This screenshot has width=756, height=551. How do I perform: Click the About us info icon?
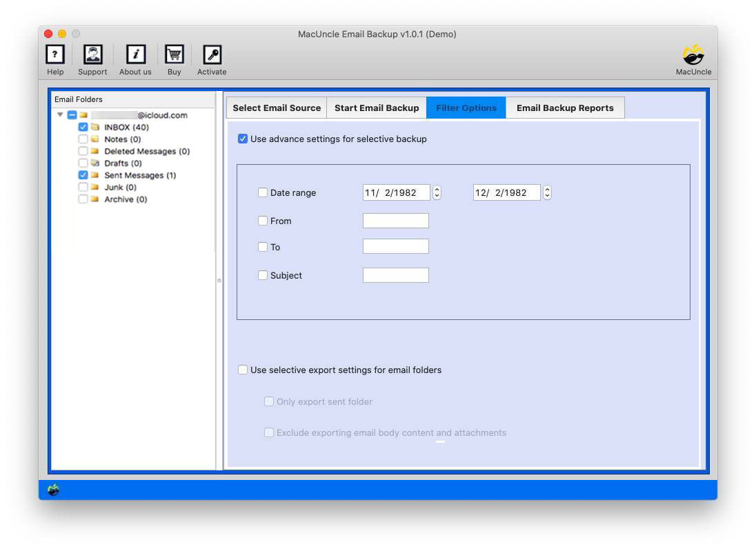click(135, 54)
